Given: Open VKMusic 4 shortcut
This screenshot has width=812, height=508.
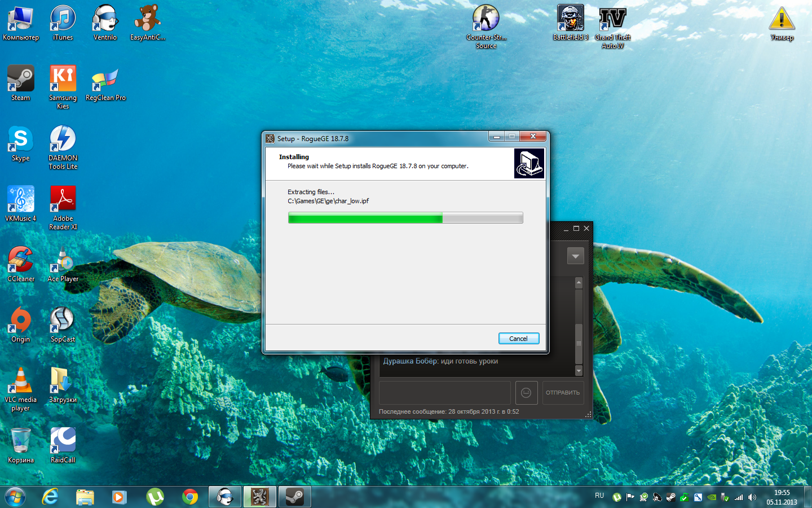Looking at the screenshot, I should click(x=21, y=204).
